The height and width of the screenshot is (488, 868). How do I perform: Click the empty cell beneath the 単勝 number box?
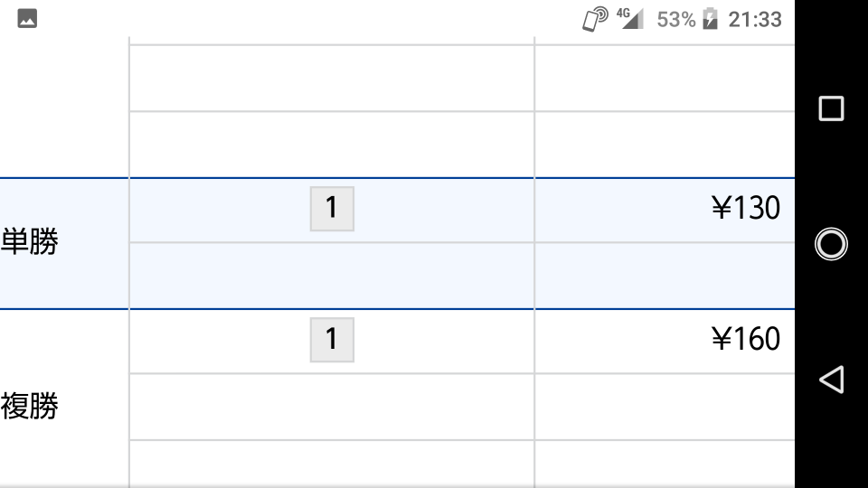[x=332, y=276]
